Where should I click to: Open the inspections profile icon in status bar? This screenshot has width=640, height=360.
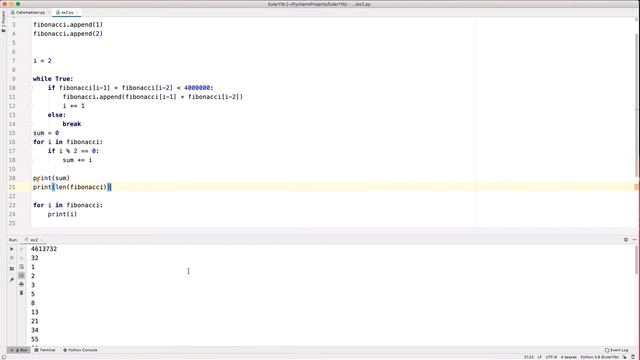click(x=633, y=357)
